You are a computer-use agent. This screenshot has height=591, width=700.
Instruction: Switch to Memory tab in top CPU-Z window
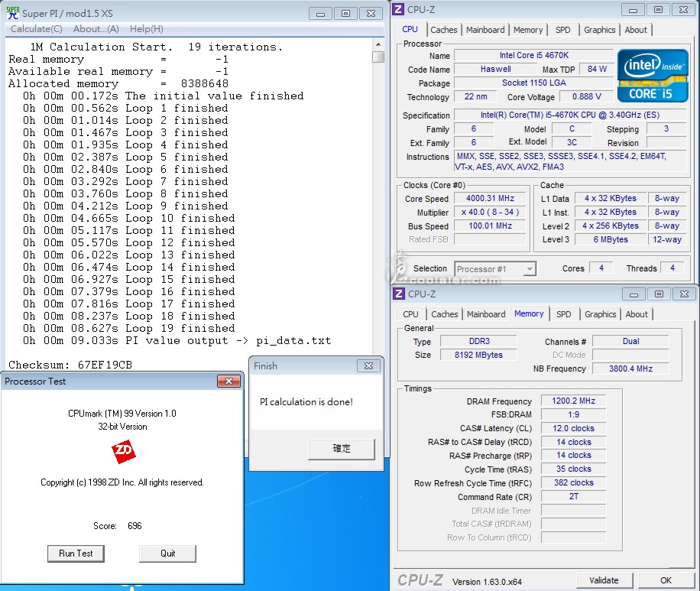point(528,30)
